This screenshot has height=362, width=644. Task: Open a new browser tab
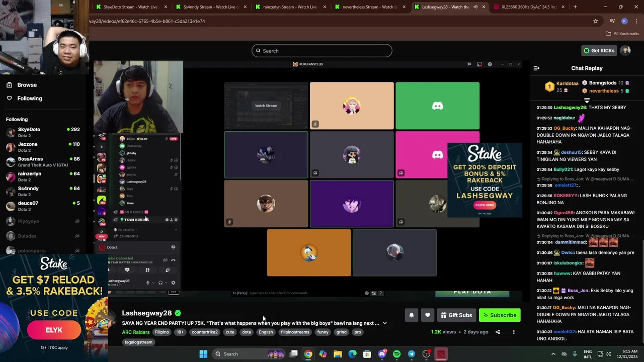pyautogui.click(x=575, y=7)
